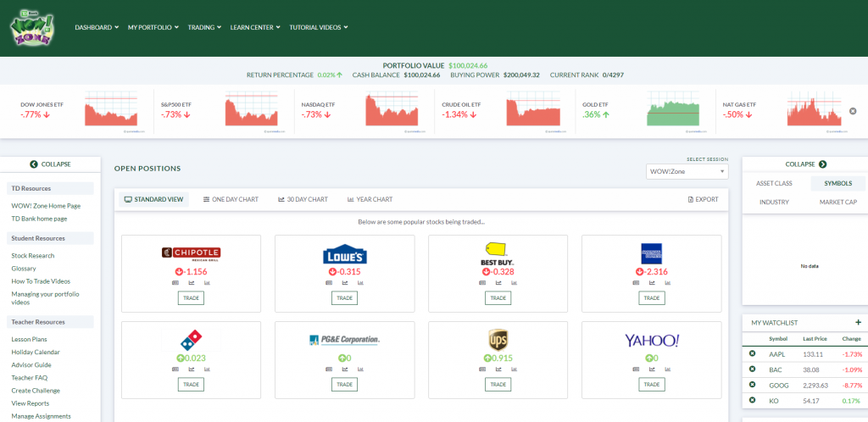Open the How To Trade Videos link
This screenshot has height=422, width=868.
(41, 281)
